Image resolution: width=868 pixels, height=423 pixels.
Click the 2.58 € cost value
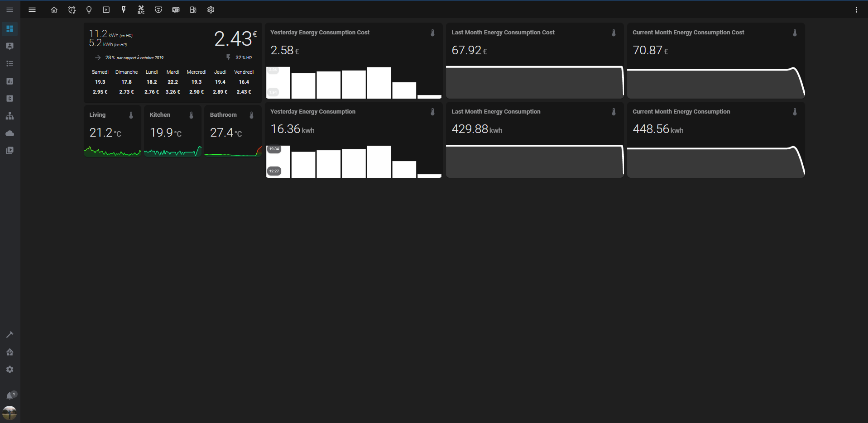(x=285, y=50)
